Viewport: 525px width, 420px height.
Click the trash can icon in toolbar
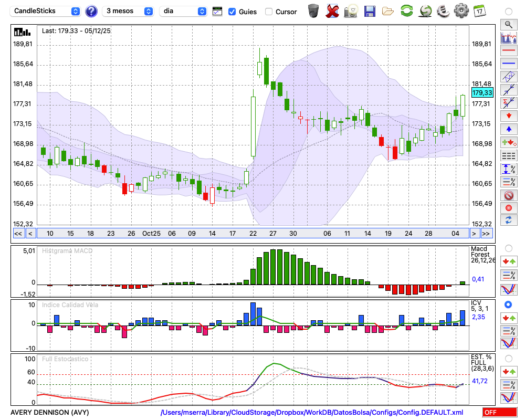coord(313,11)
